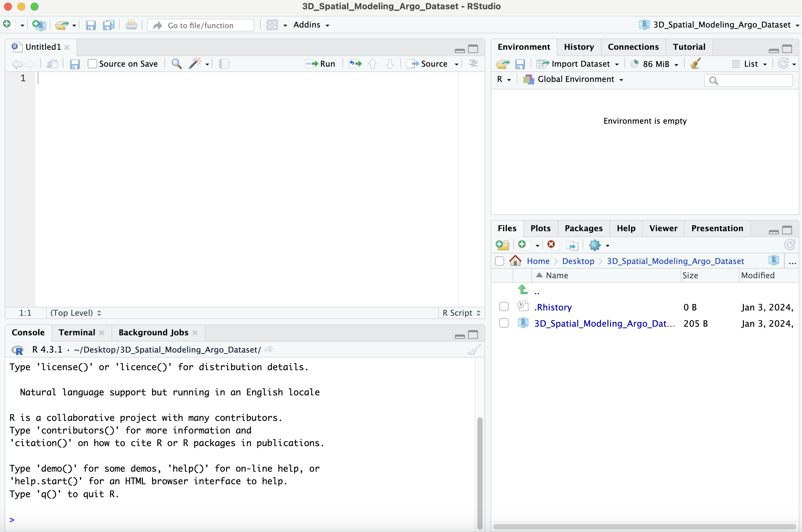Create a new project with the R project icon

(x=39, y=25)
